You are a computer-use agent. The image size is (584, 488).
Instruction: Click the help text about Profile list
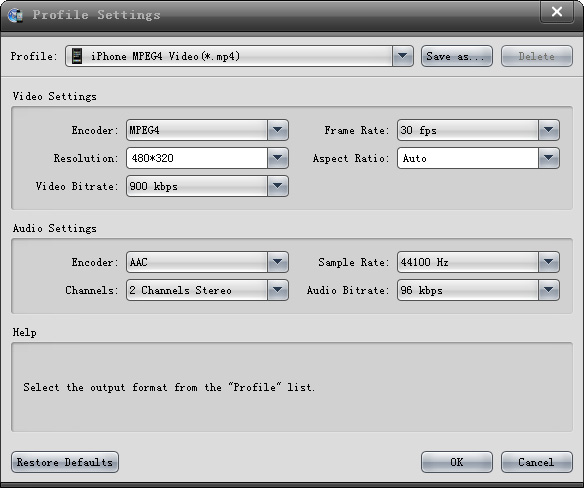click(x=169, y=387)
